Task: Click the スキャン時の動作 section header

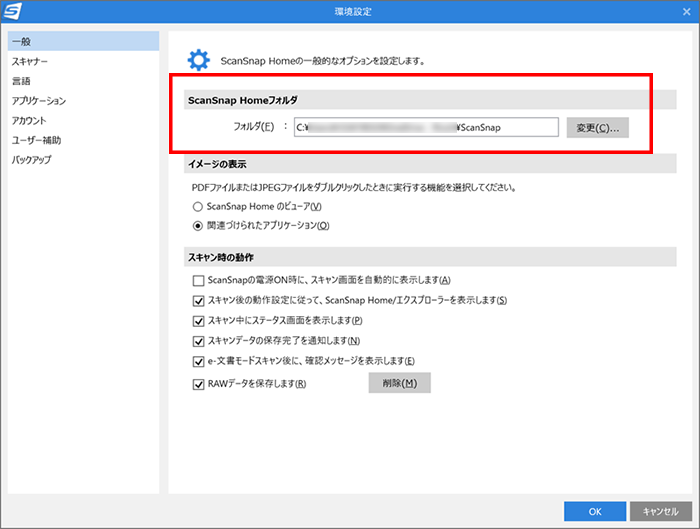Action: click(430, 257)
